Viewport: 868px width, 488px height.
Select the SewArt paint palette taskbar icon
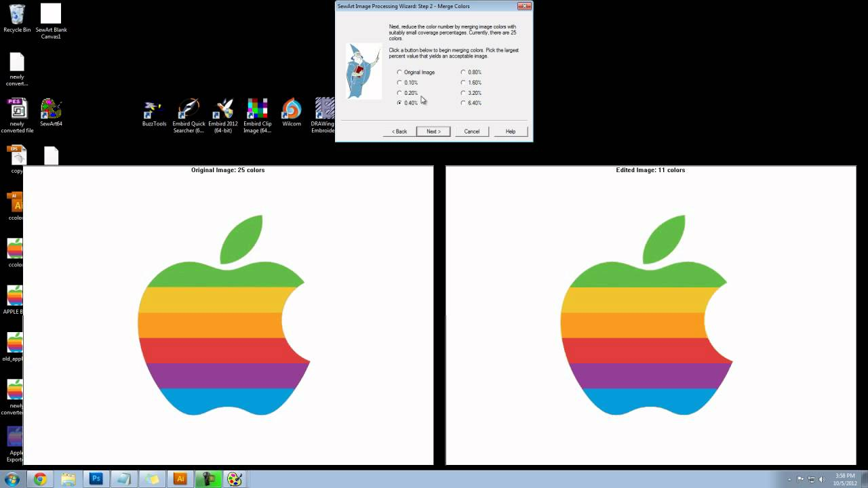[235, 479]
